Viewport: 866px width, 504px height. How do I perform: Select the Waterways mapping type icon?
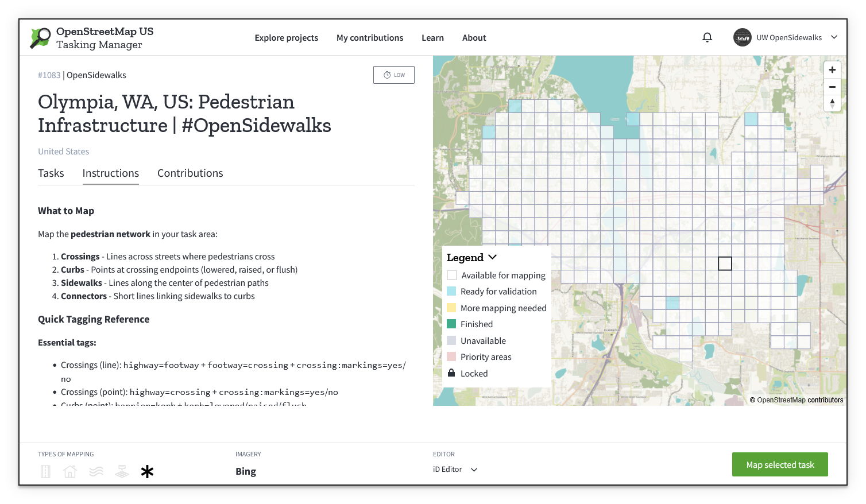tap(96, 471)
